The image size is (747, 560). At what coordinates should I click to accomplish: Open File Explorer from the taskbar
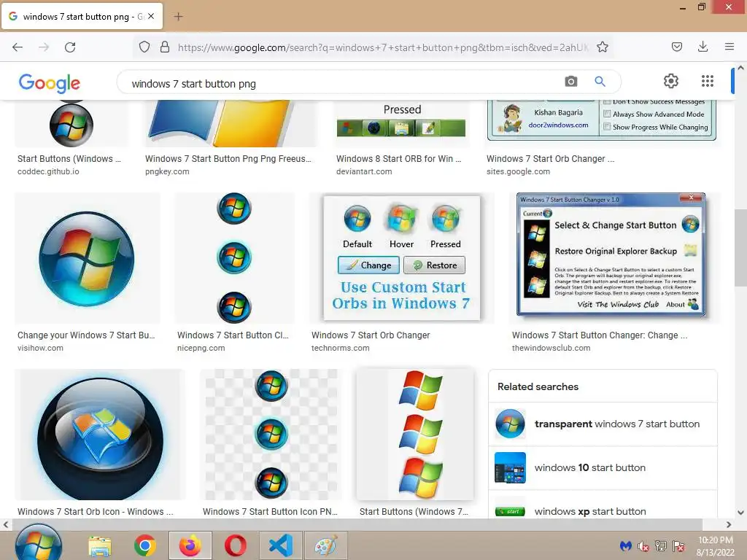click(100, 545)
